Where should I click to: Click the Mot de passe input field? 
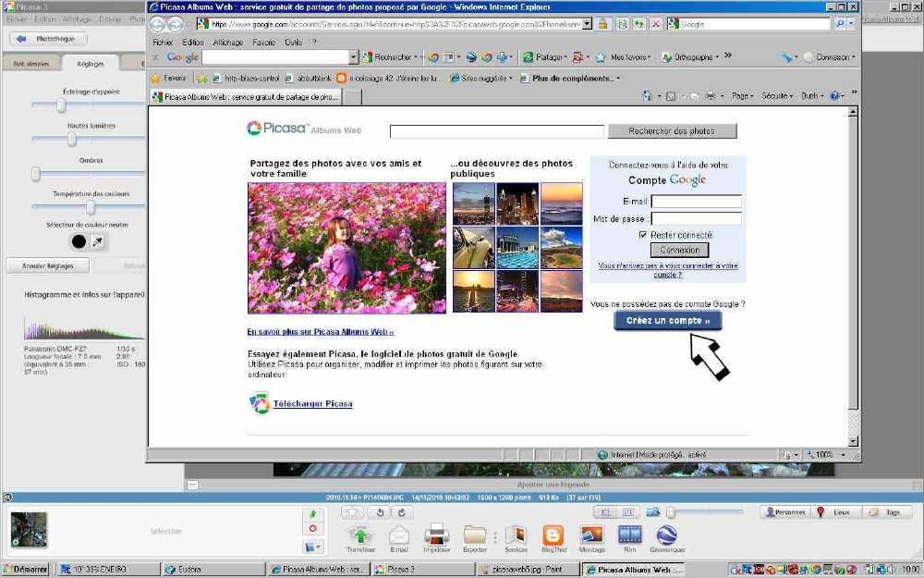coord(696,219)
